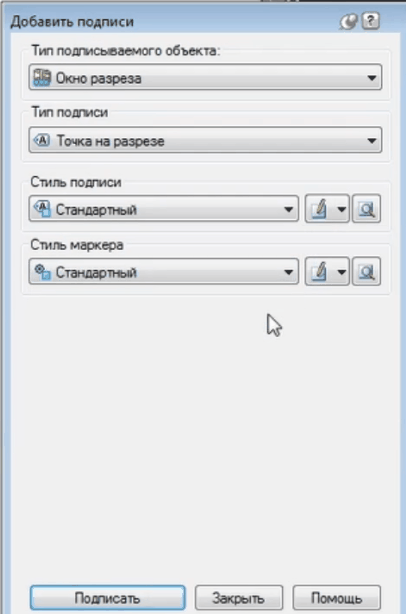Click the Подписать button
Viewport: 406px width, 614px height.
point(107,598)
